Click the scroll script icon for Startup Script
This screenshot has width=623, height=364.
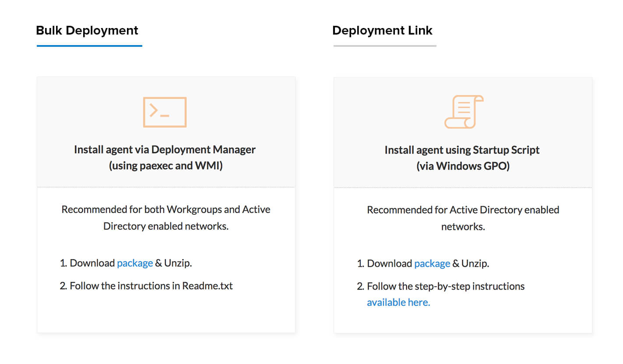pyautogui.click(x=464, y=112)
